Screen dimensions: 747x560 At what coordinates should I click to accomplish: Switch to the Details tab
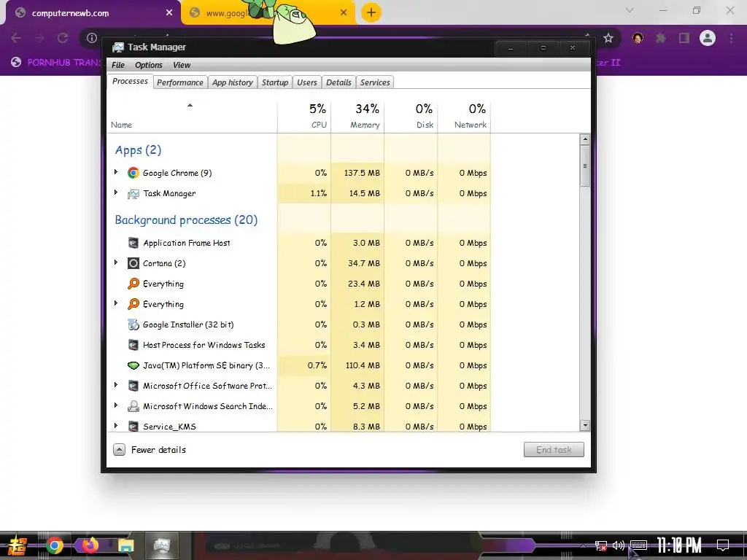[338, 82]
